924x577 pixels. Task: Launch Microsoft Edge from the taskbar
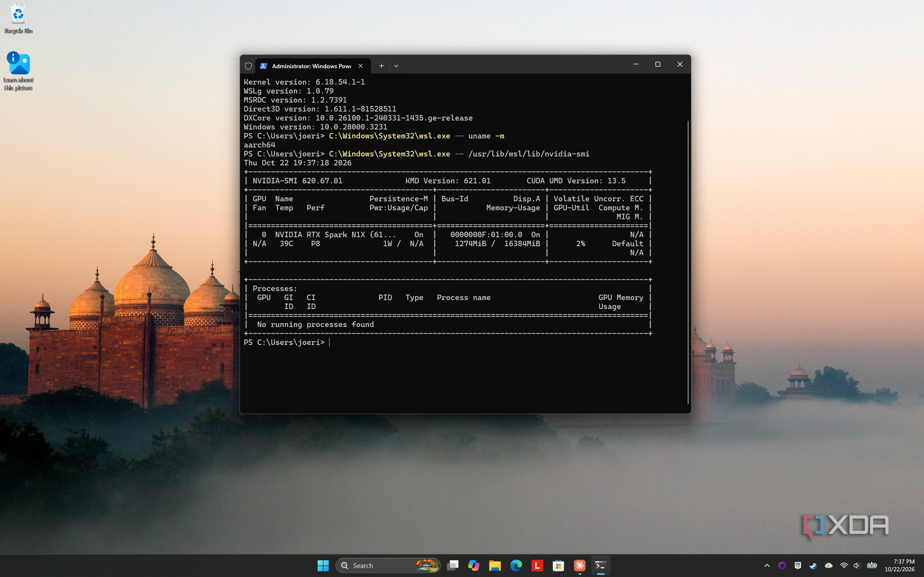516,566
